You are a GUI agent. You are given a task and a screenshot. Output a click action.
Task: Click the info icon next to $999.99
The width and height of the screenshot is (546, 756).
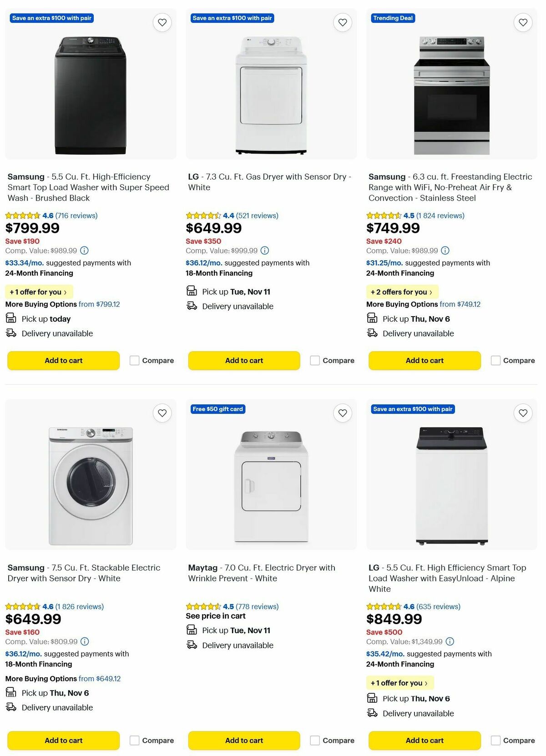tap(265, 251)
